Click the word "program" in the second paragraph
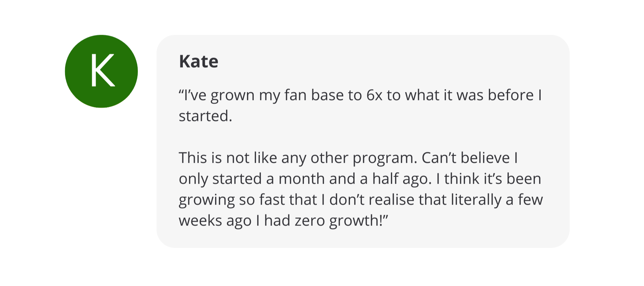The width and height of the screenshot is (644, 286). click(x=383, y=158)
